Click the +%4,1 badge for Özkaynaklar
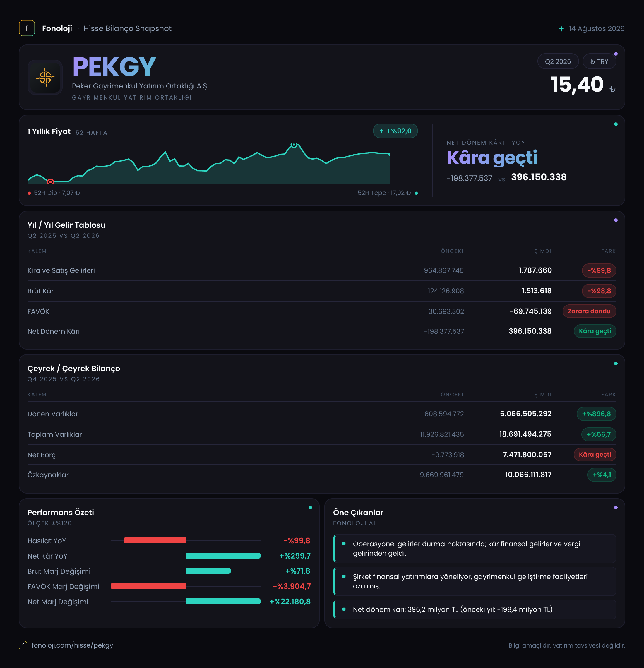This screenshot has width=644, height=668. 602,475
